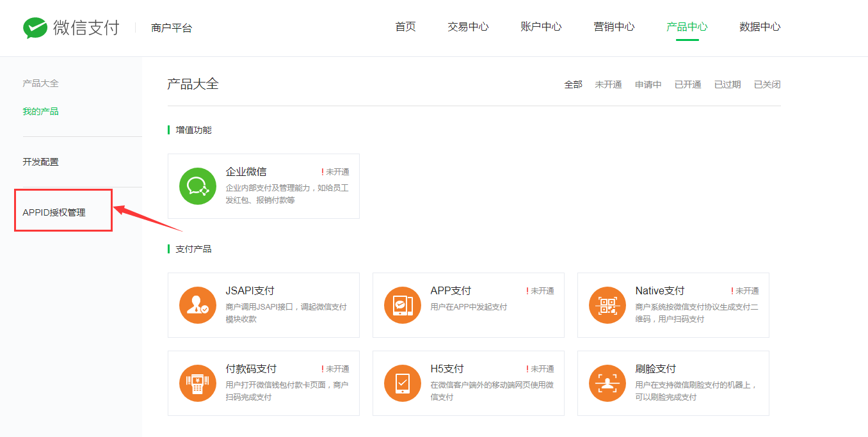Switch to 营销中心 tab
This screenshot has height=437, width=868.
click(x=614, y=27)
